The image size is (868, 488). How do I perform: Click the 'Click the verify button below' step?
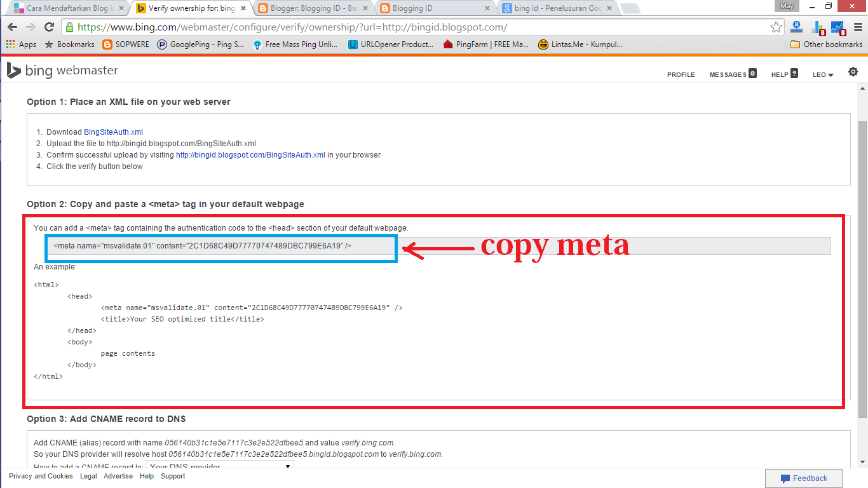pos(95,166)
